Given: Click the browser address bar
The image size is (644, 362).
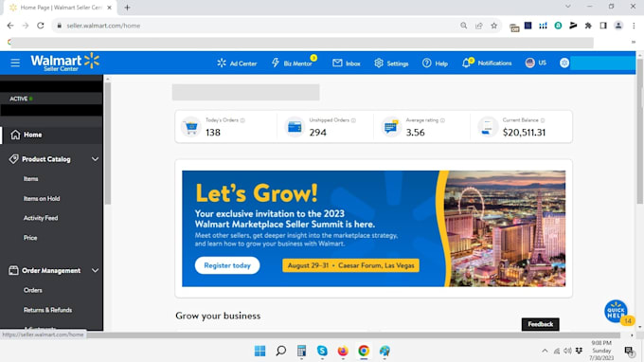Looking at the screenshot, I should pos(259,26).
